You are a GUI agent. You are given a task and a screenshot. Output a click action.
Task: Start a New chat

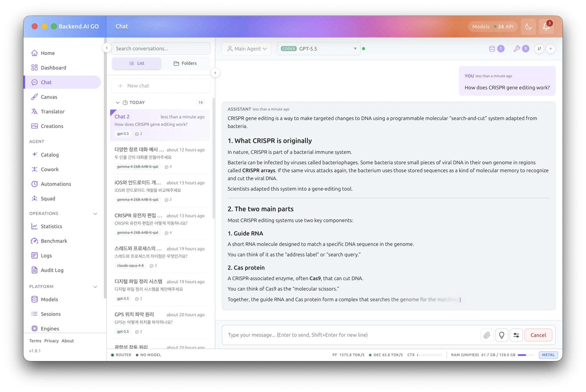tap(161, 86)
